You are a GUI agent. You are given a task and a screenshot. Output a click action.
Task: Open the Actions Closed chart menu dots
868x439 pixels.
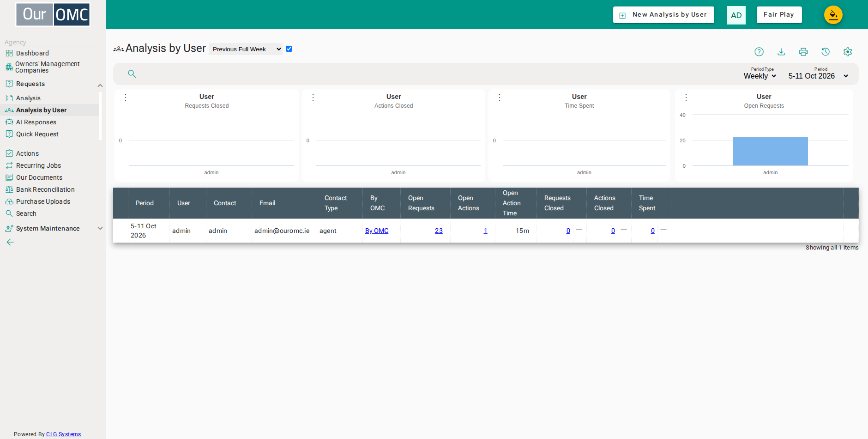313,98
